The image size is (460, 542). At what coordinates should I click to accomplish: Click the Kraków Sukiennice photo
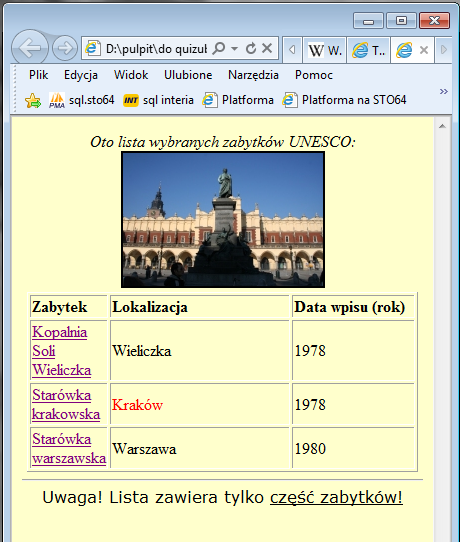(x=223, y=220)
